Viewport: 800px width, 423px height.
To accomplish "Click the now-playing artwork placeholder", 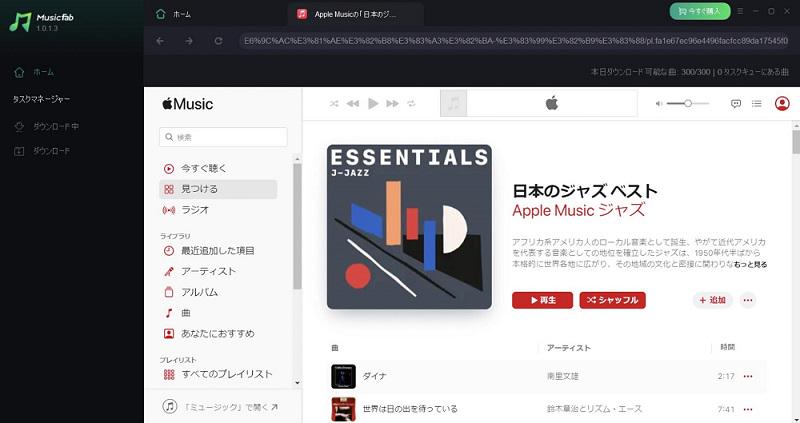I will pos(454,104).
